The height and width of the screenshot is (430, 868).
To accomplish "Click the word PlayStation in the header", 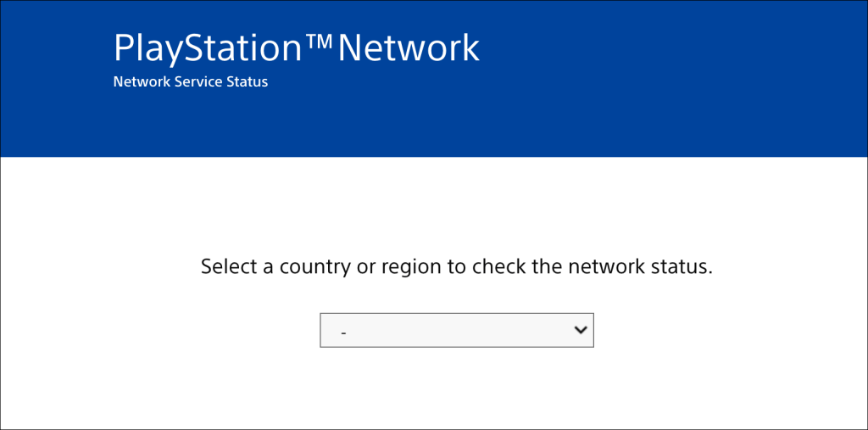I will [x=208, y=49].
